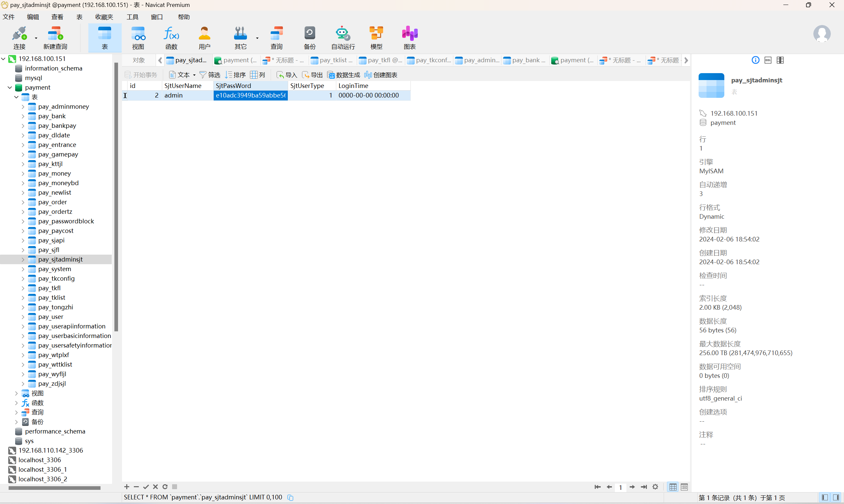
Task: Show the general info panel icon
Action: point(755,60)
